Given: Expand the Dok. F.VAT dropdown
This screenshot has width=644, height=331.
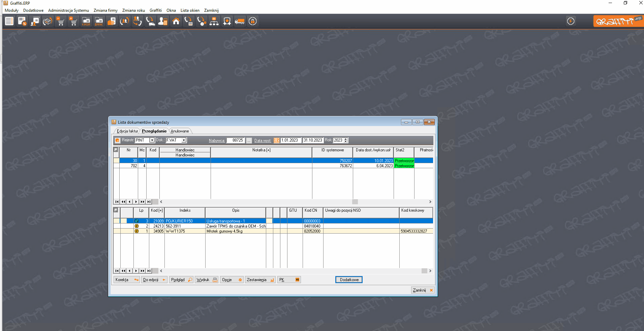Looking at the screenshot, I should (x=184, y=140).
